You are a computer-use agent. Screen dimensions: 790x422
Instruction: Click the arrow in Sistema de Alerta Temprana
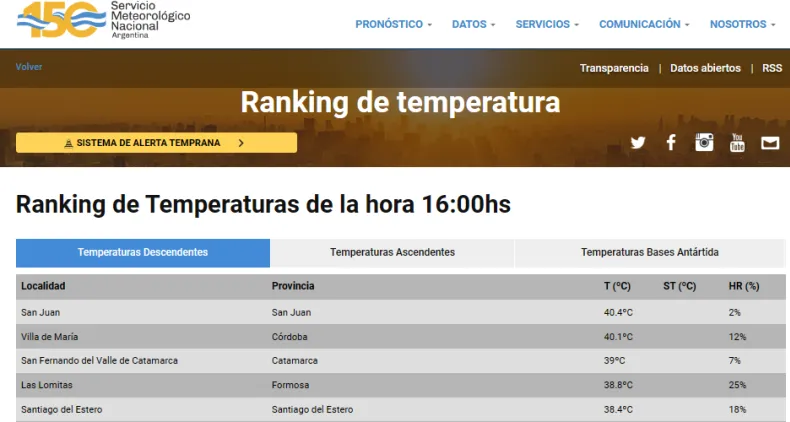tap(241, 143)
